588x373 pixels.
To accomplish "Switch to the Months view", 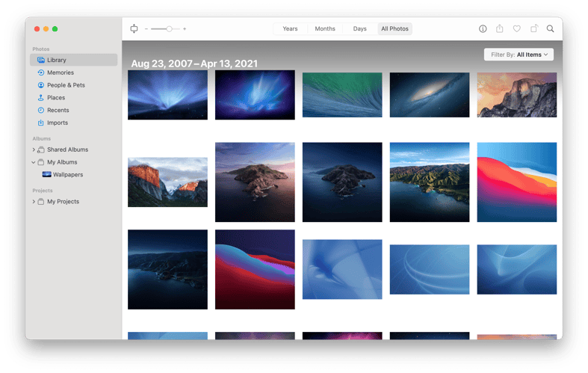I will [325, 29].
